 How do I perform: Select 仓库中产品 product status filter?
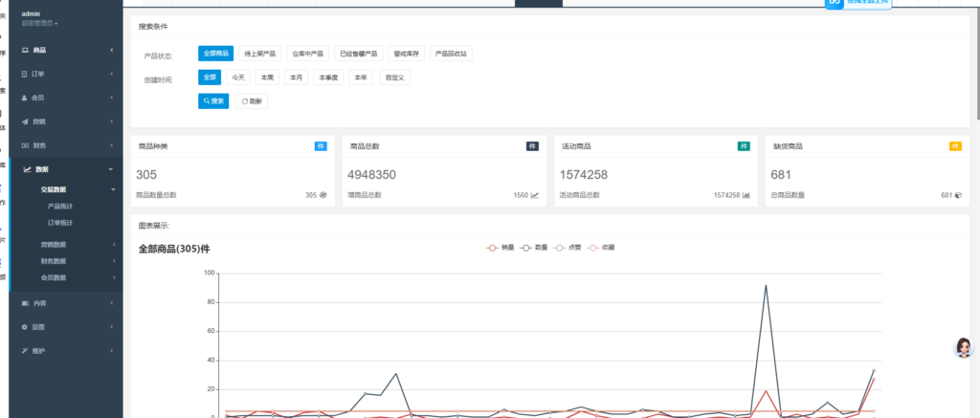click(x=307, y=54)
